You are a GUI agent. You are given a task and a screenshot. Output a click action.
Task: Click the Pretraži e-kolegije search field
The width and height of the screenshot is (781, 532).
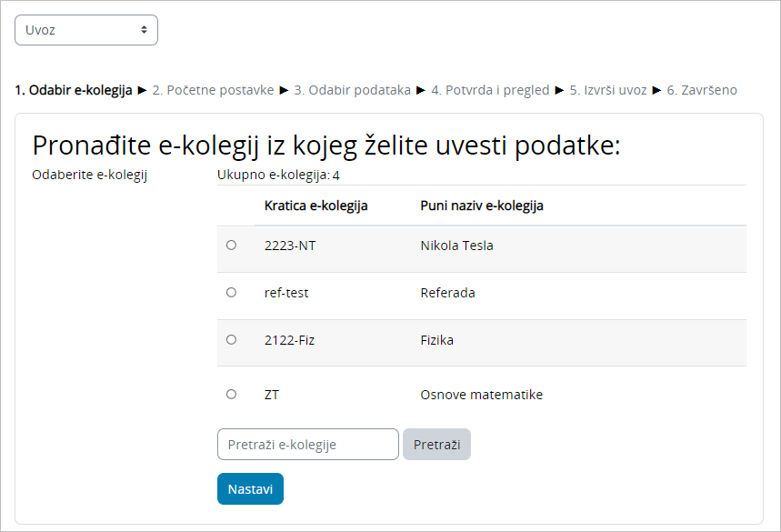pyautogui.click(x=307, y=445)
